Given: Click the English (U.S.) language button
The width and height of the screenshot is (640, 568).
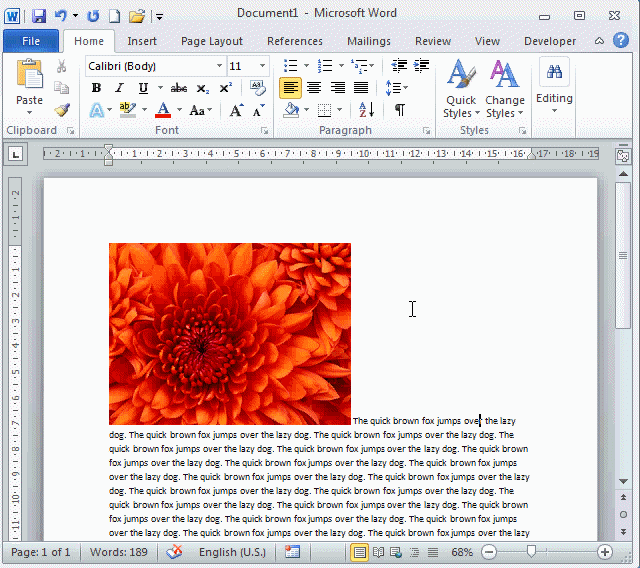Looking at the screenshot, I should click(x=232, y=552).
